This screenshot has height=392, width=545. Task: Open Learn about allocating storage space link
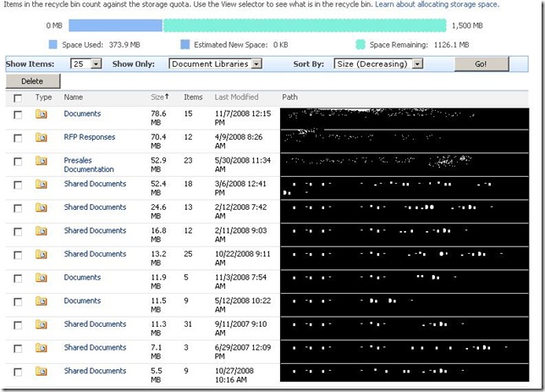(437, 4)
